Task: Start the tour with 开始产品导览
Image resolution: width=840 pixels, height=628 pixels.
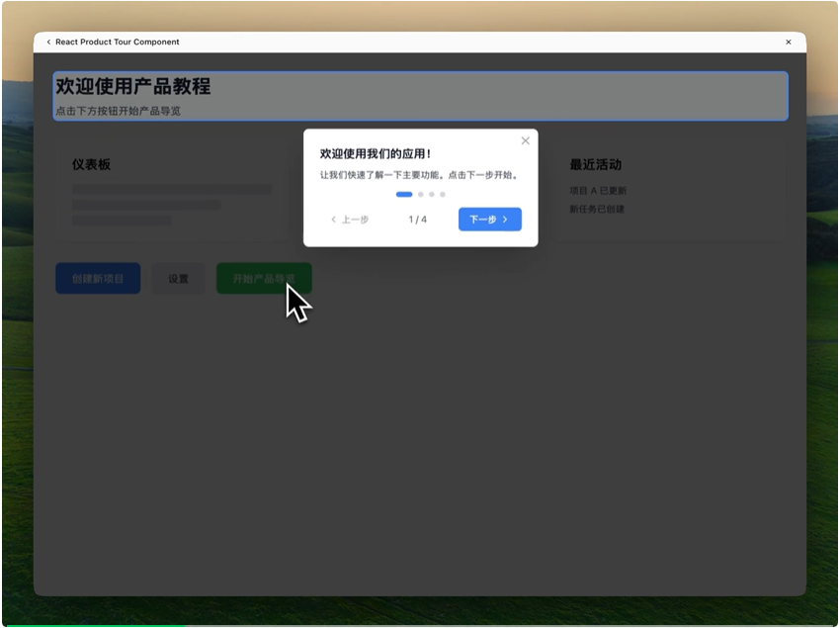Action: point(264,278)
